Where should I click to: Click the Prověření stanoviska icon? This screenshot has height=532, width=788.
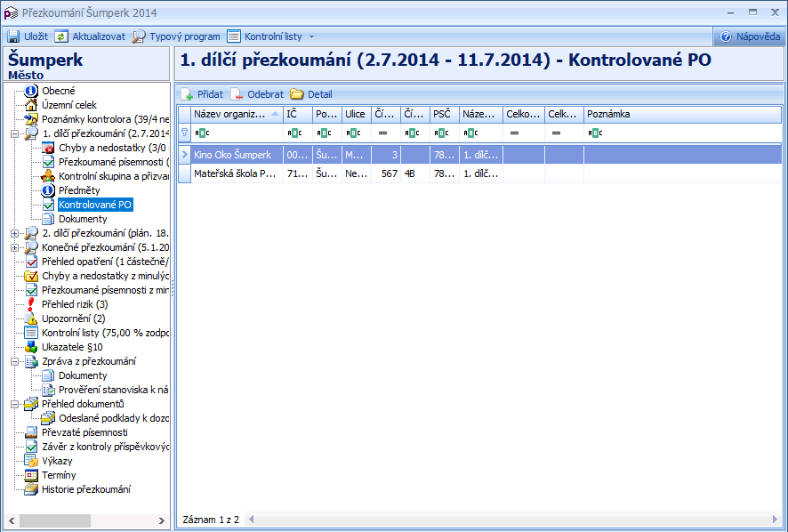click(x=48, y=390)
